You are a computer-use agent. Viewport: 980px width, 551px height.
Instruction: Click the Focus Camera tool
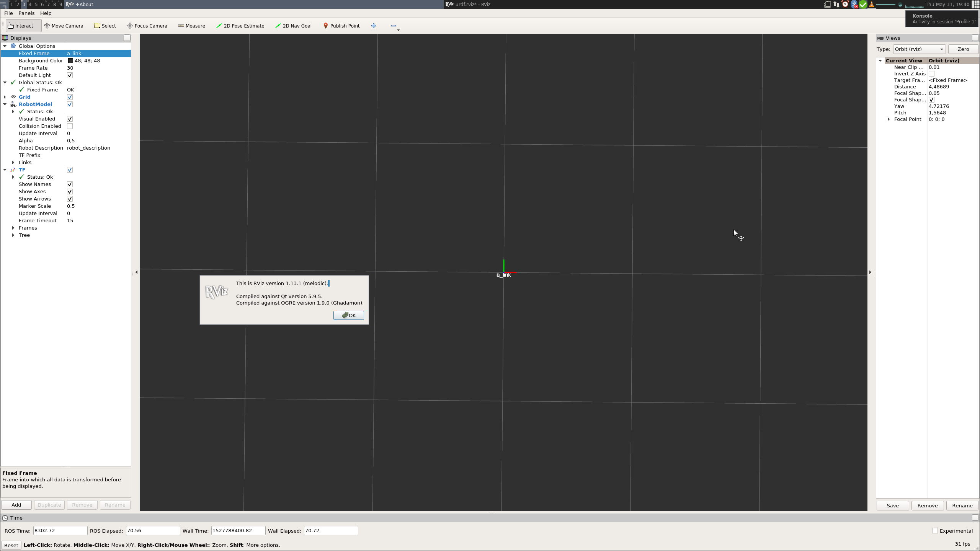147,26
